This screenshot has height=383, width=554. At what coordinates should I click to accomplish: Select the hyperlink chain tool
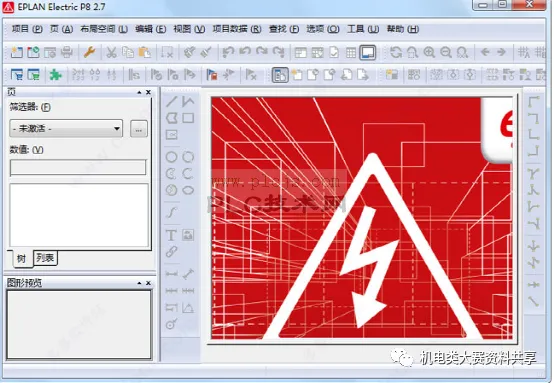[172, 252]
